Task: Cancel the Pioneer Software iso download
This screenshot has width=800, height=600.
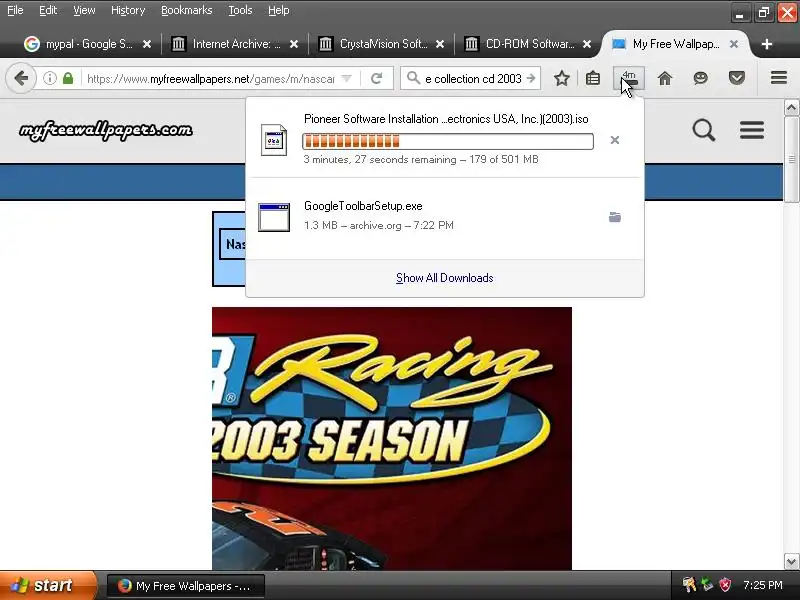Action: (x=615, y=140)
